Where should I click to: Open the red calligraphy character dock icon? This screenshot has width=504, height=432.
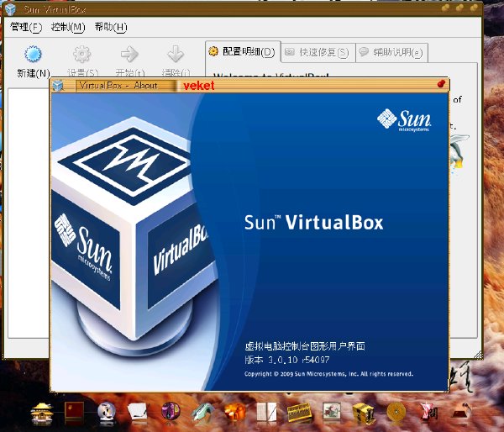click(x=429, y=413)
